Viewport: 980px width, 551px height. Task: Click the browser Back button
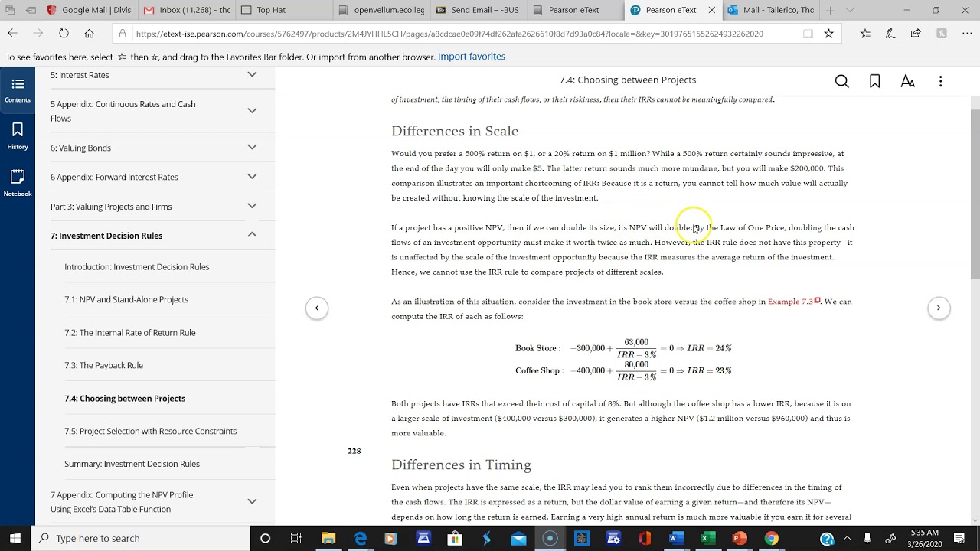(12, 34)
